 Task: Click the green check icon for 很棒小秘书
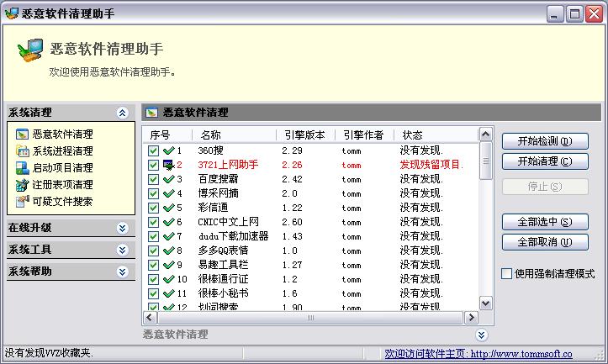click(169, 294)
